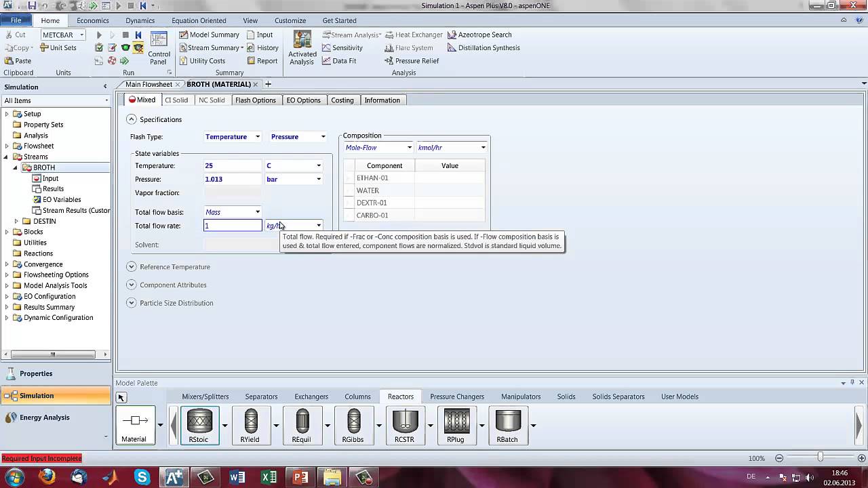The height and width of the screenshot is (488, 868).
Task: Open the Total flow basis Mass dropdown
Action: click(257, 212)
